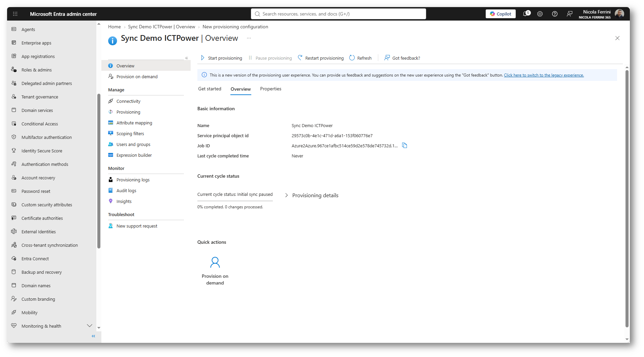Click the left sidebar scrollbar thumb

pos(99,171)
